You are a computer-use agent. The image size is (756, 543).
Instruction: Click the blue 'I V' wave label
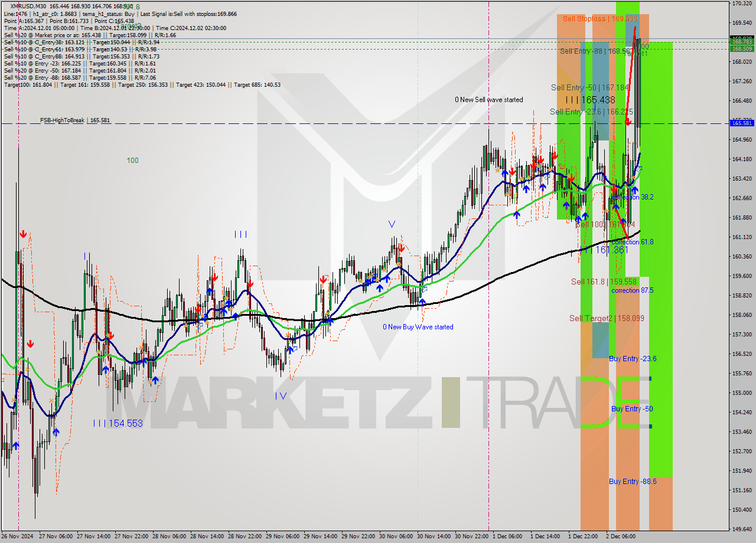281,396
